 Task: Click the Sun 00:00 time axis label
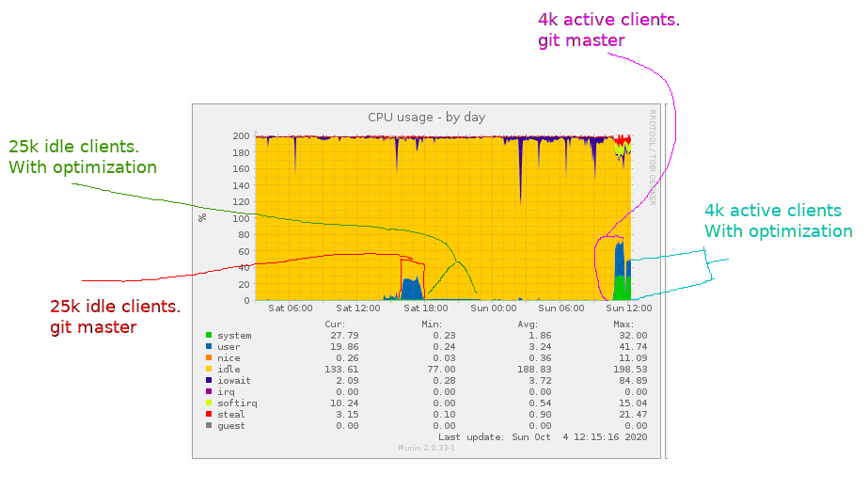click(493, 308)
